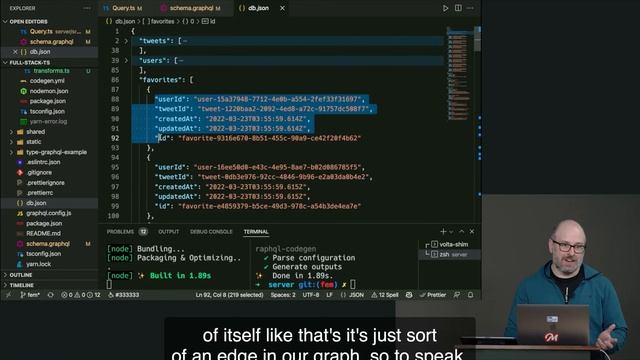Run the file with the play icon
This screenshot has width=640, height=360.
pos(445,8)
